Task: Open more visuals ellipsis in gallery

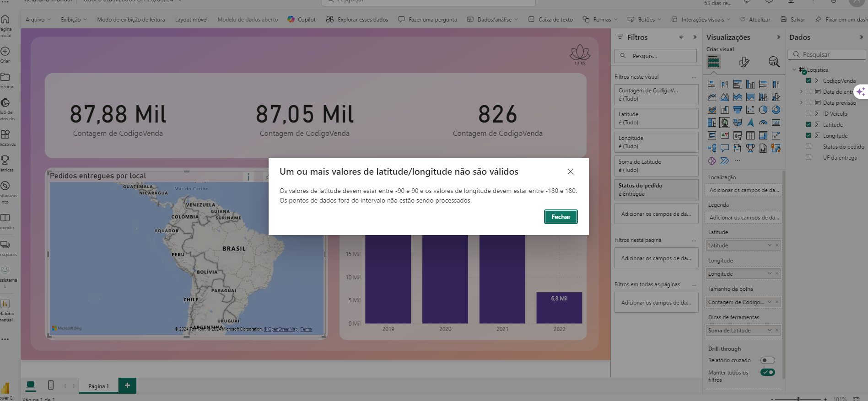Action: 737,161
